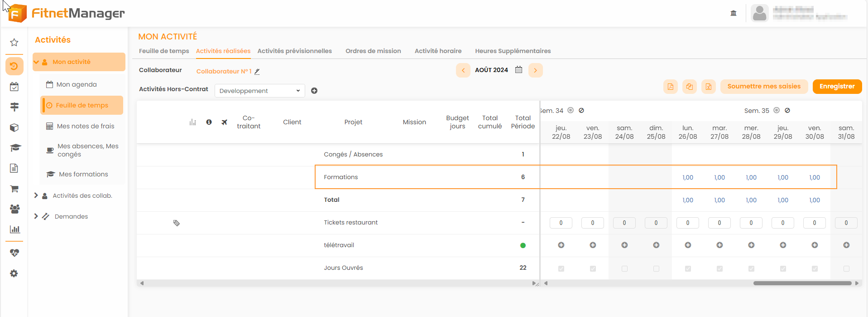Viewport: 868px width, 317px height.
Task: Toggle Jours Ouvrés checkbox for sam. 24/08
Action: [x=624, y=268]
